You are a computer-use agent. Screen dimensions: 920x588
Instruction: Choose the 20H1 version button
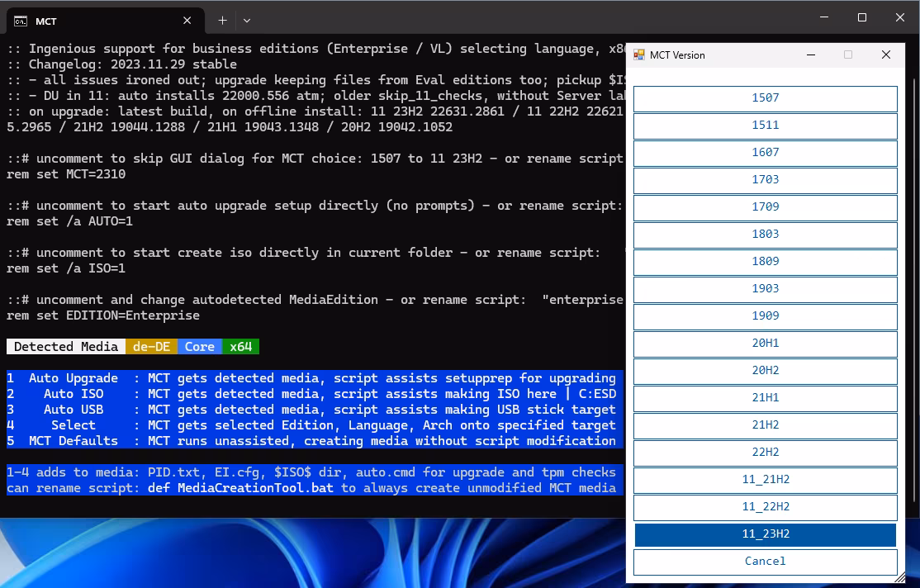coord(765,344)
